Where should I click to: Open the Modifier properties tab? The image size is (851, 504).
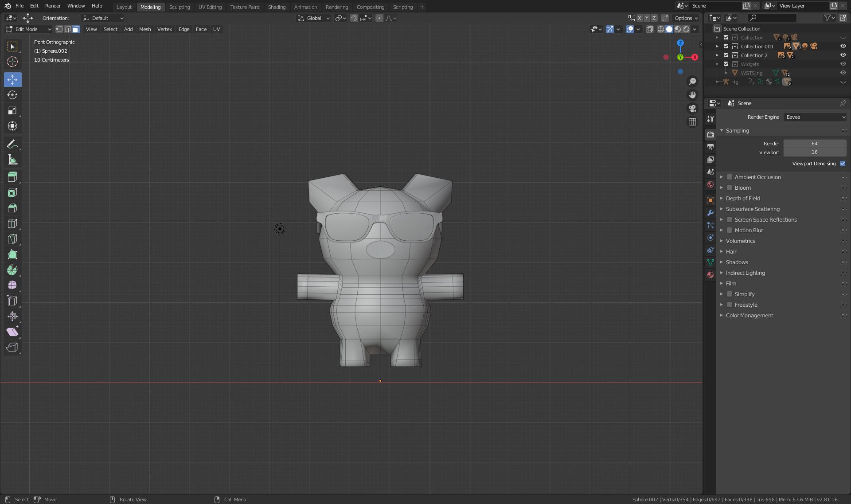[710, 213]
